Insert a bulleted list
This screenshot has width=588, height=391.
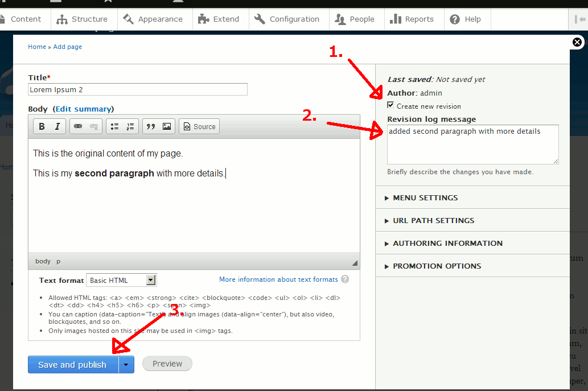tap(114, 127)
